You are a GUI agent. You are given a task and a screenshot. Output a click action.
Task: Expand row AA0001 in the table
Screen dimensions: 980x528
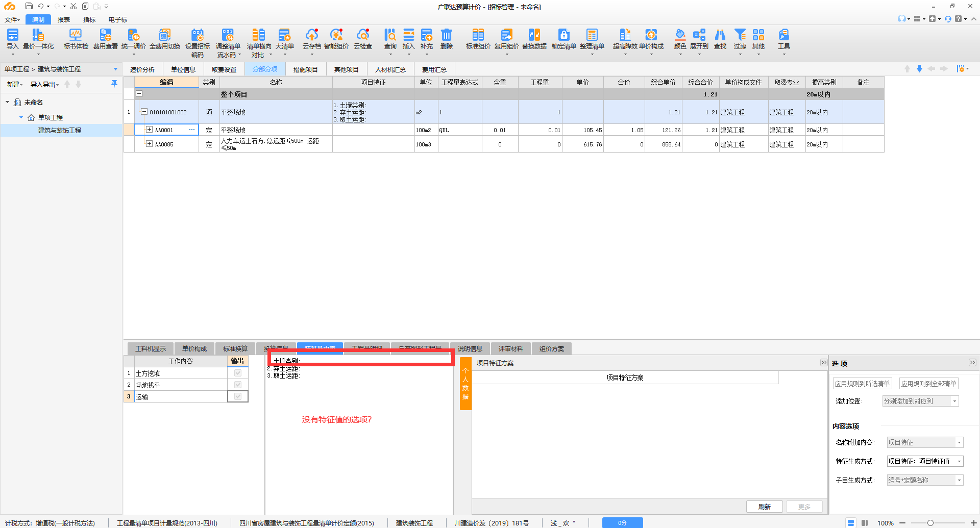tap(149, 130)
